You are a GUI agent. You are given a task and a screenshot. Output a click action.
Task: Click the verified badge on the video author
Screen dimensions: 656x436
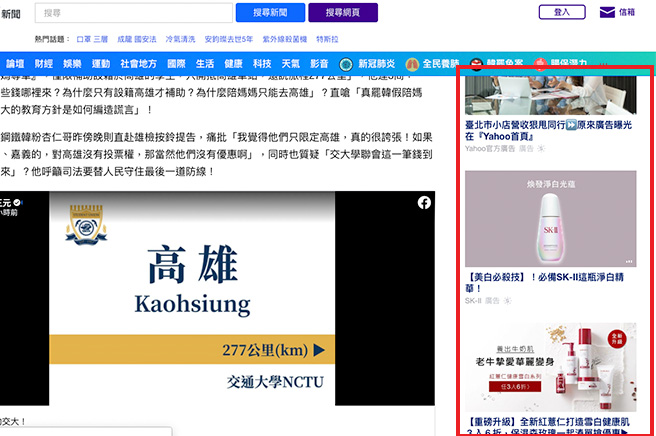(17, 201)
